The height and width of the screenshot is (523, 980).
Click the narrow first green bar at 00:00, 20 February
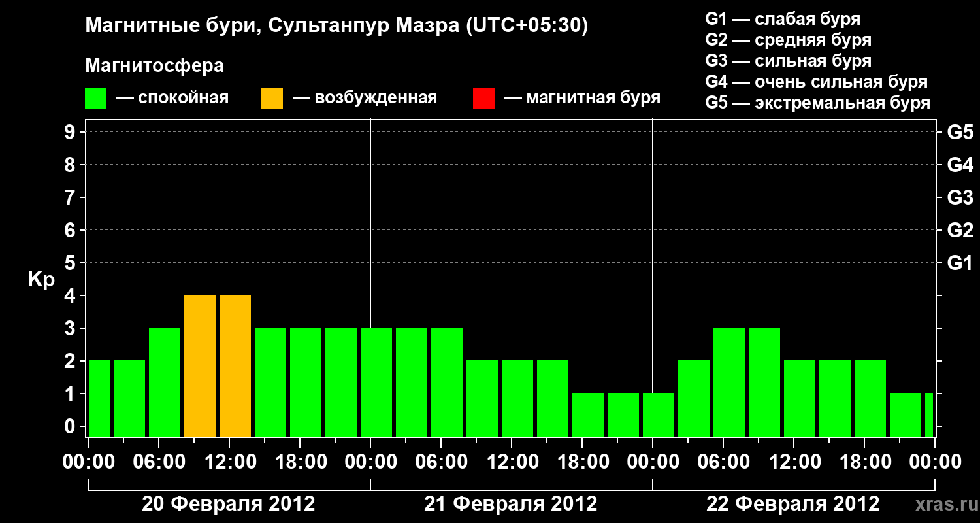tap(99, 399)
